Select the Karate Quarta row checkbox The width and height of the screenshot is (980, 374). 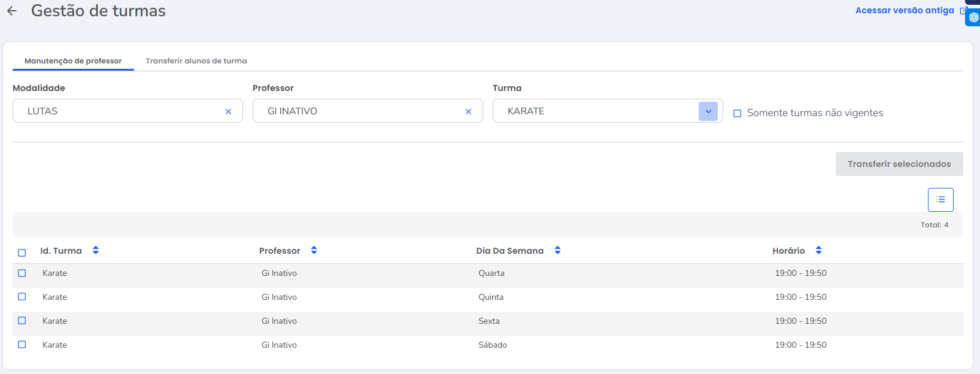point(22,273)
